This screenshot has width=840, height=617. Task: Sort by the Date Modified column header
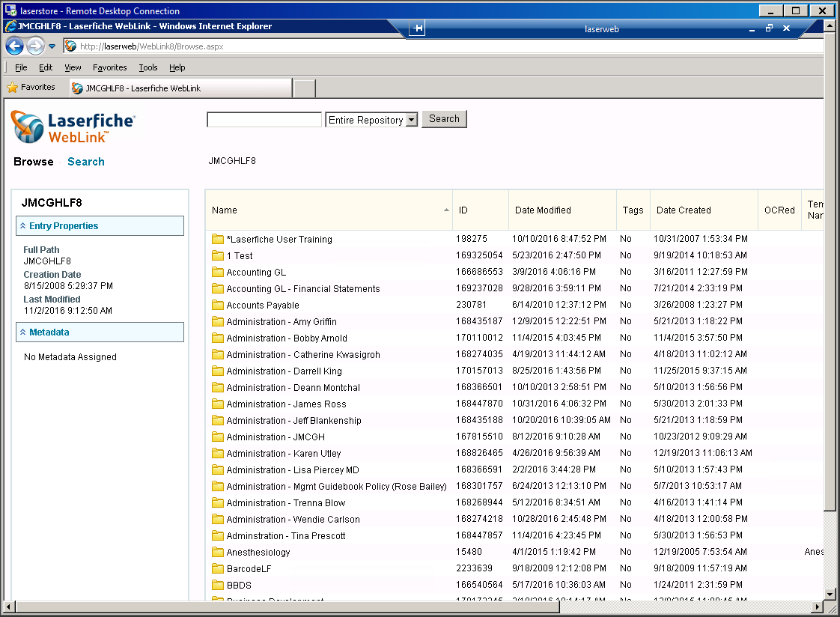[x=543, y=210]
